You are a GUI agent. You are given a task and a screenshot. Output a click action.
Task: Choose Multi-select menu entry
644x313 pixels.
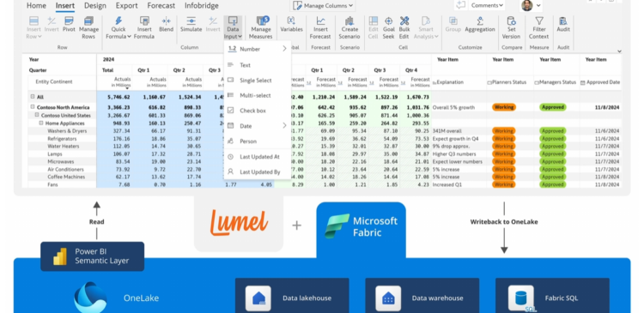point(257,95)
